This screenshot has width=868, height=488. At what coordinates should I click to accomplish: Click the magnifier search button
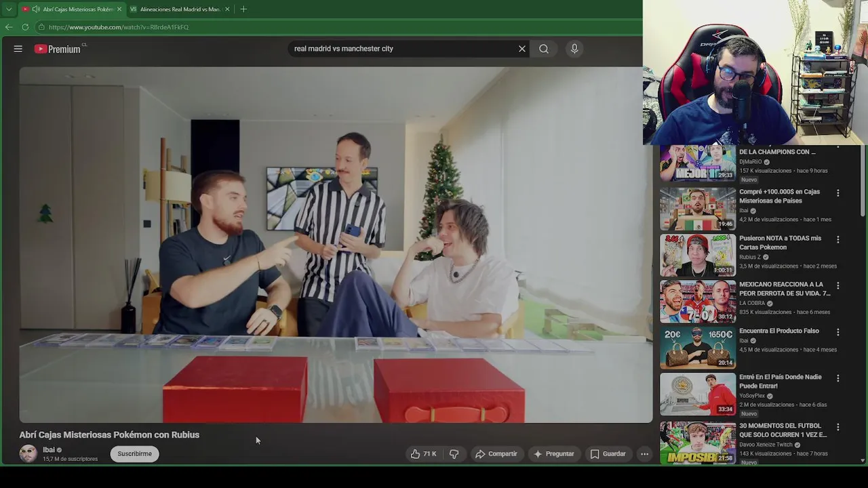[x=544, y=49]
